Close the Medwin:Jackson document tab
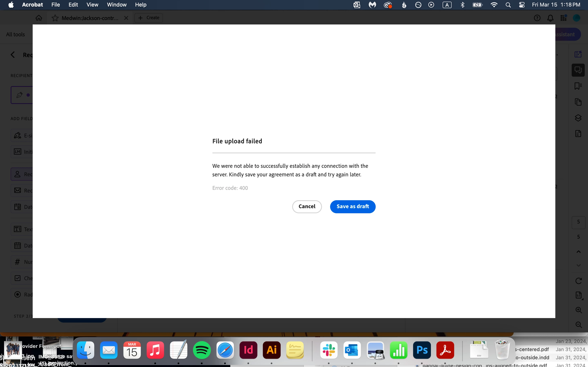This screenshot has width=588, height=367. point(126,18)
